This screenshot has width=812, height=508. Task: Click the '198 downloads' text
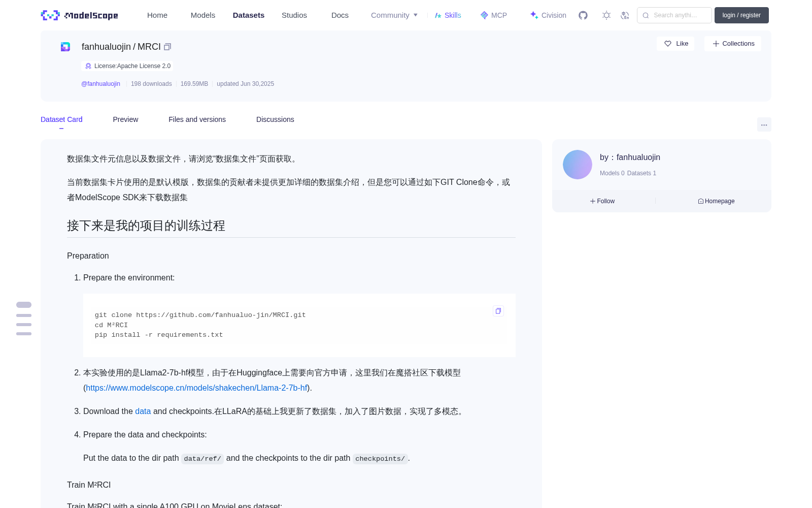coord(151,84)
